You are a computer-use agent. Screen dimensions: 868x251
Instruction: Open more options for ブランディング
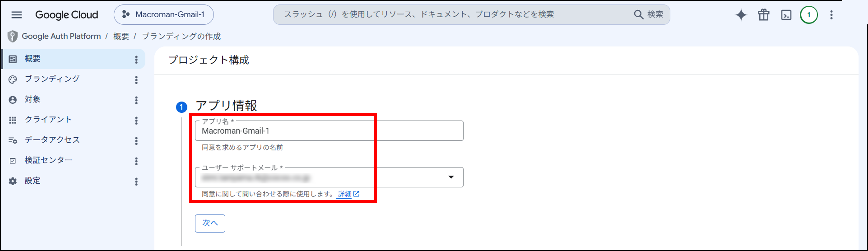[x=136, y=80]
